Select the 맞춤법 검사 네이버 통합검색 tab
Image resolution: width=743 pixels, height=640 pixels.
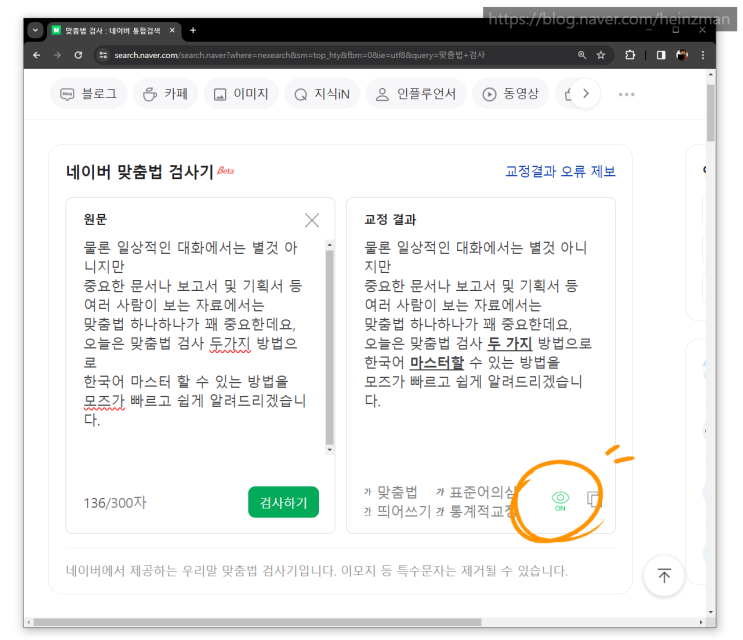[114, 30]
